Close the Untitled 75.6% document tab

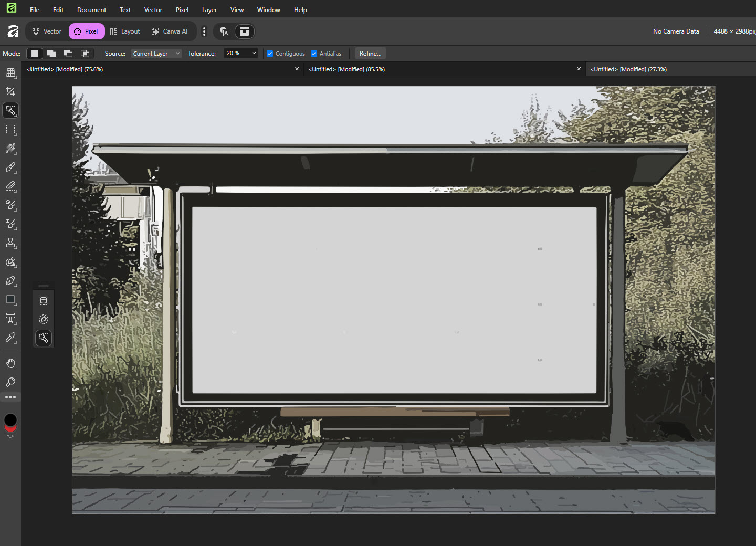click(297, 69)
